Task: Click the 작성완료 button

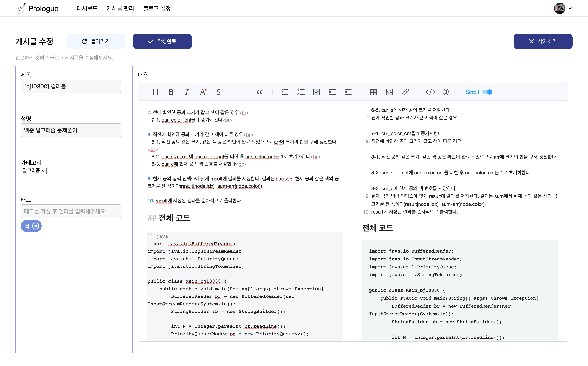Action: click(162, 41)
